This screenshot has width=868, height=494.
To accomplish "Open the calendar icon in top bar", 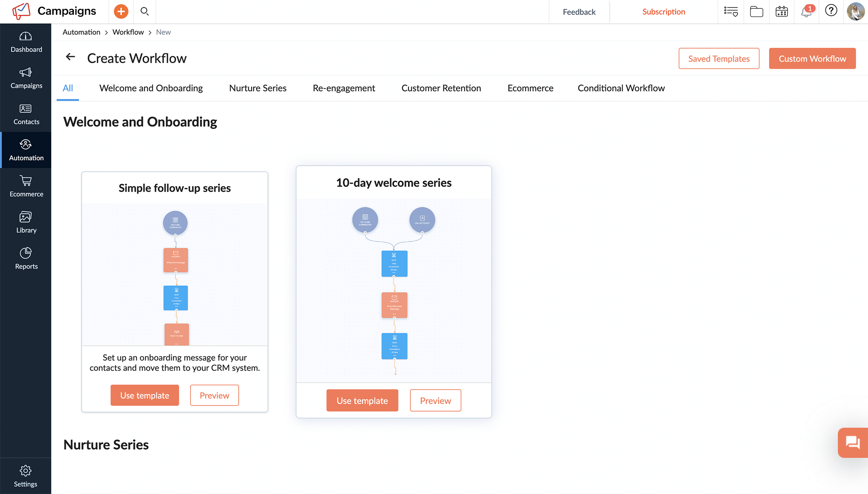I will pyautogui.click(x=782, y=12).
